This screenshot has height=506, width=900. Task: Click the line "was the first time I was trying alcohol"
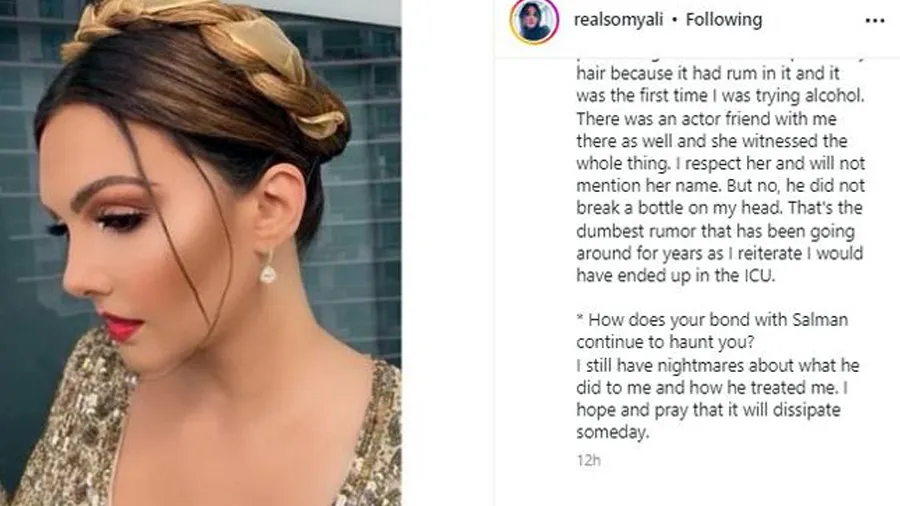click(718, 97)
